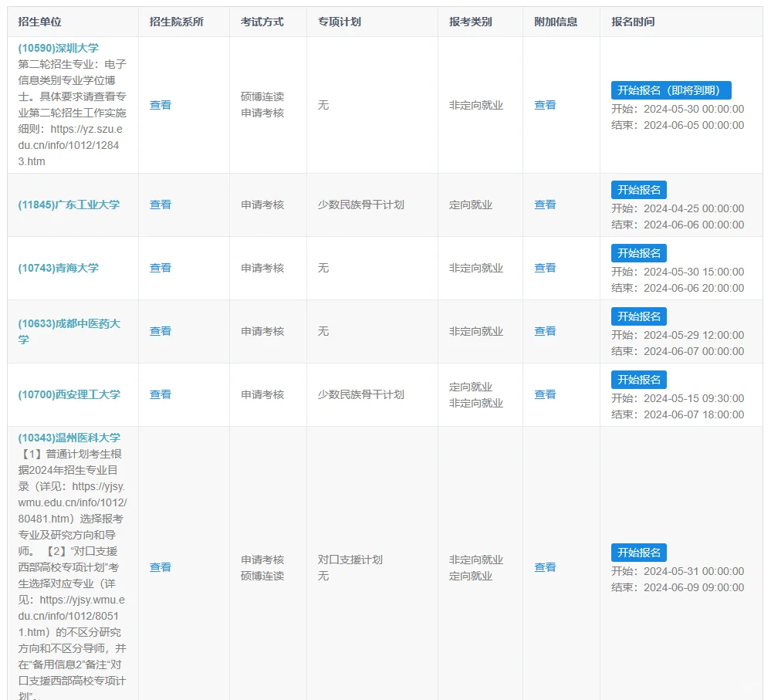Click 开始报名 button for 西安理工大学
Screen dimensions: 771x700
point(639,380)
